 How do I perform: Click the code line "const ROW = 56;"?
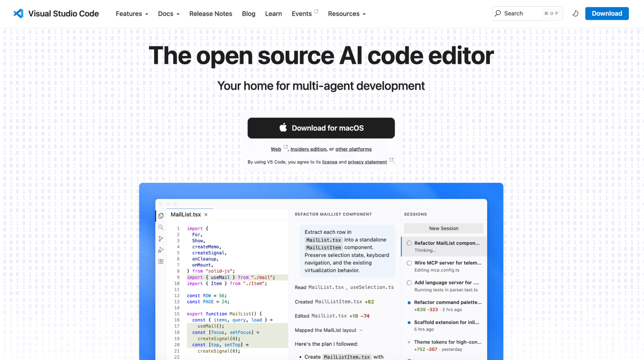pos(207,296)
